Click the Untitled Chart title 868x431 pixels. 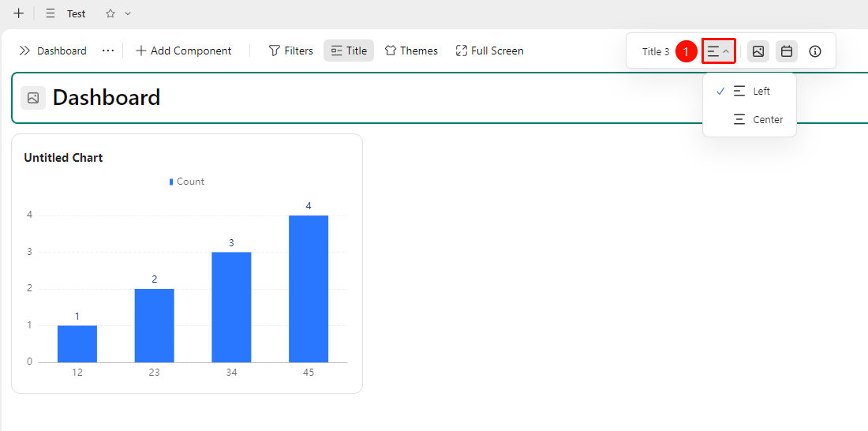[63, 158]
